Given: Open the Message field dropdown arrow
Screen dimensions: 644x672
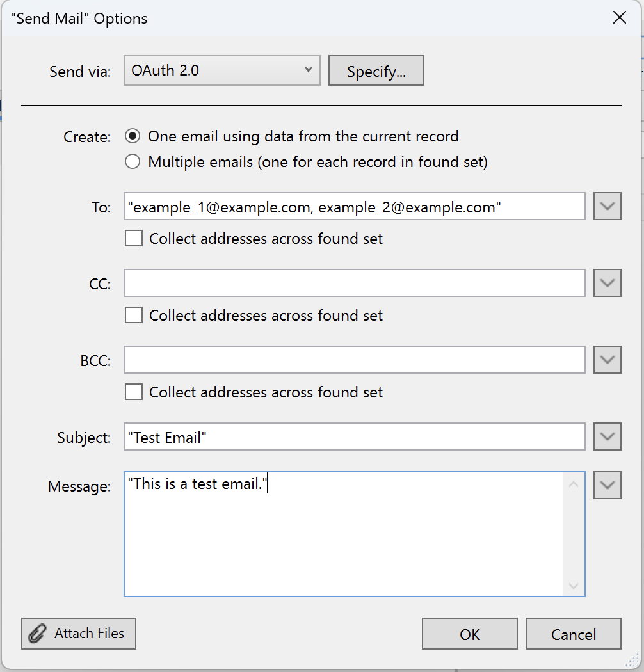Looking at the screenshot, I should point(607,485).
